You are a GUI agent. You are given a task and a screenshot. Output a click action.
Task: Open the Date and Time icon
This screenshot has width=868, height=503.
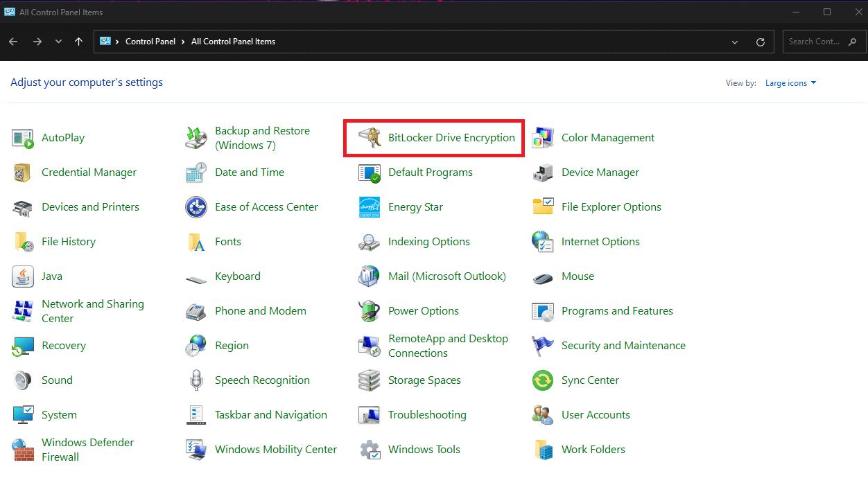(196, 173)
